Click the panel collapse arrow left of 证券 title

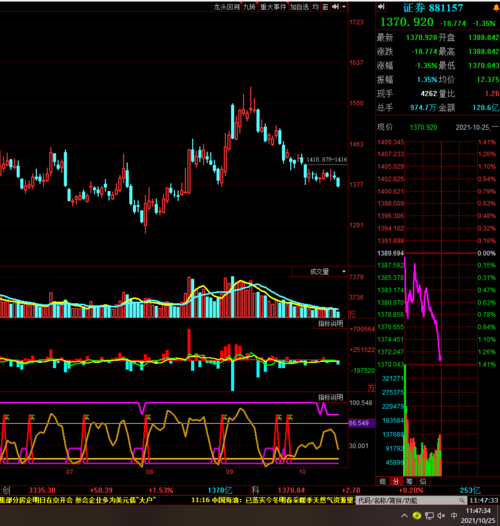coord(382,7)
